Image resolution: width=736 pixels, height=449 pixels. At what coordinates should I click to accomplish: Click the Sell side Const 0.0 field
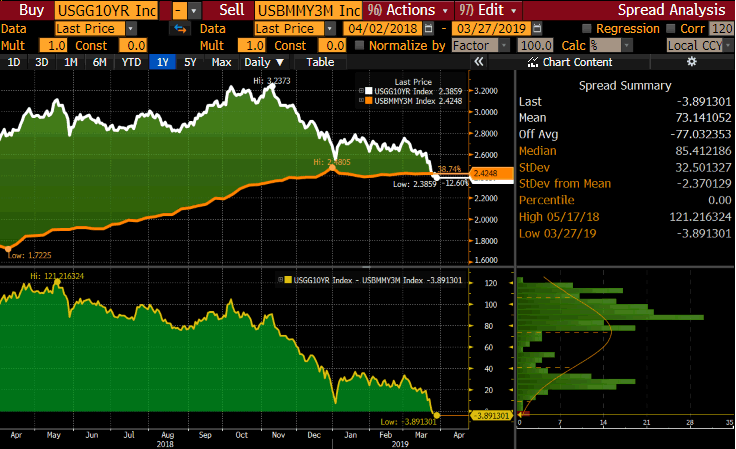pos(332,46)
